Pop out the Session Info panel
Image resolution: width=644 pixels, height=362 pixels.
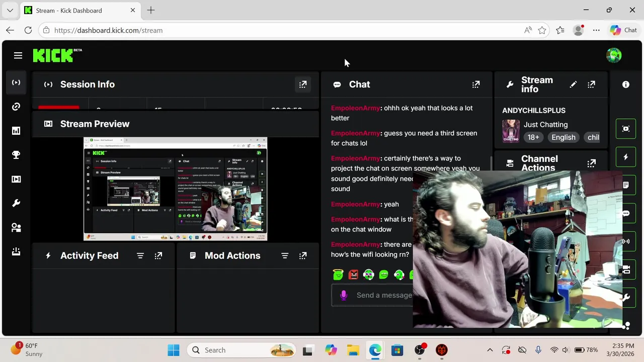tap(303, 84)
